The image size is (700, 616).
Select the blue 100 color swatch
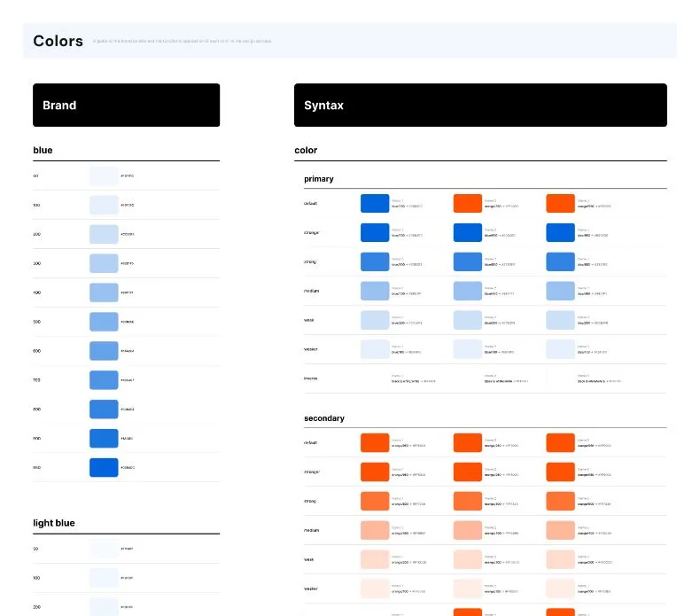(104, 205)
